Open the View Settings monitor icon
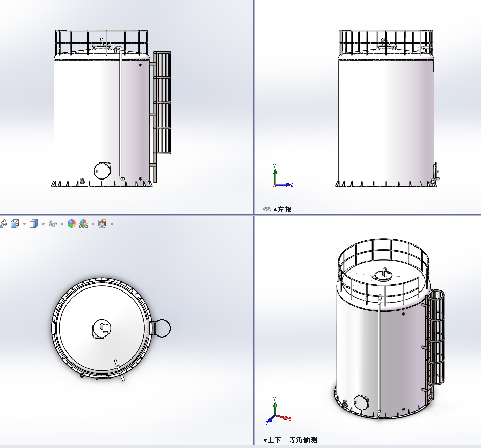Screen dimensions: 481x448 click(x=102, y=223)
